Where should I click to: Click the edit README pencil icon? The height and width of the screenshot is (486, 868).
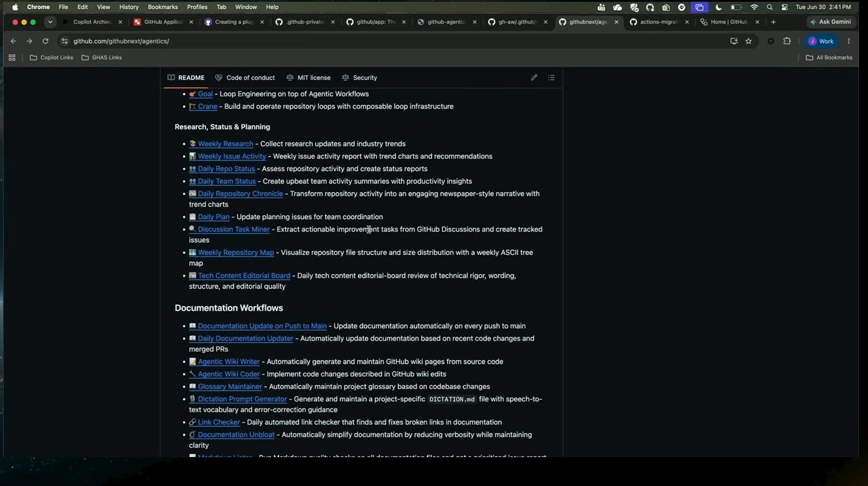pyautogui.click(x=534, y=78)
